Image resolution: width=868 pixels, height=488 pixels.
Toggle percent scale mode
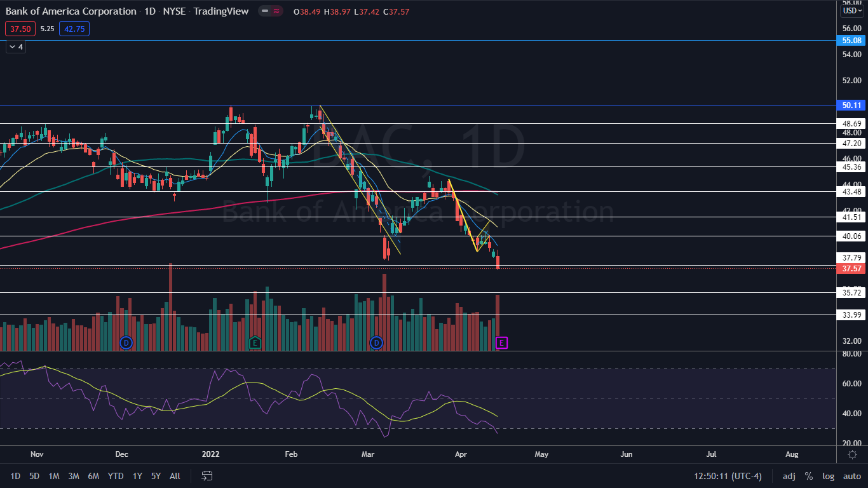[x=809, y=476]
